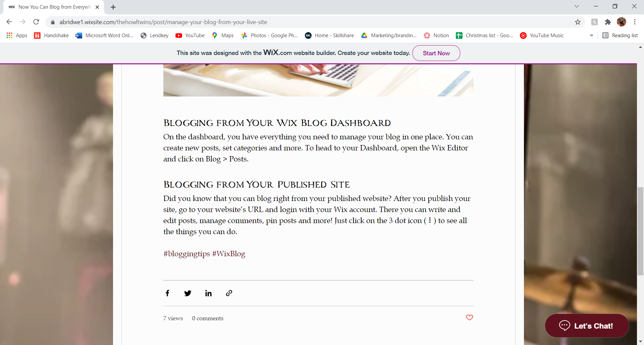
Task: Expand hidden bookmarks chevron
Action: point(591,36)
